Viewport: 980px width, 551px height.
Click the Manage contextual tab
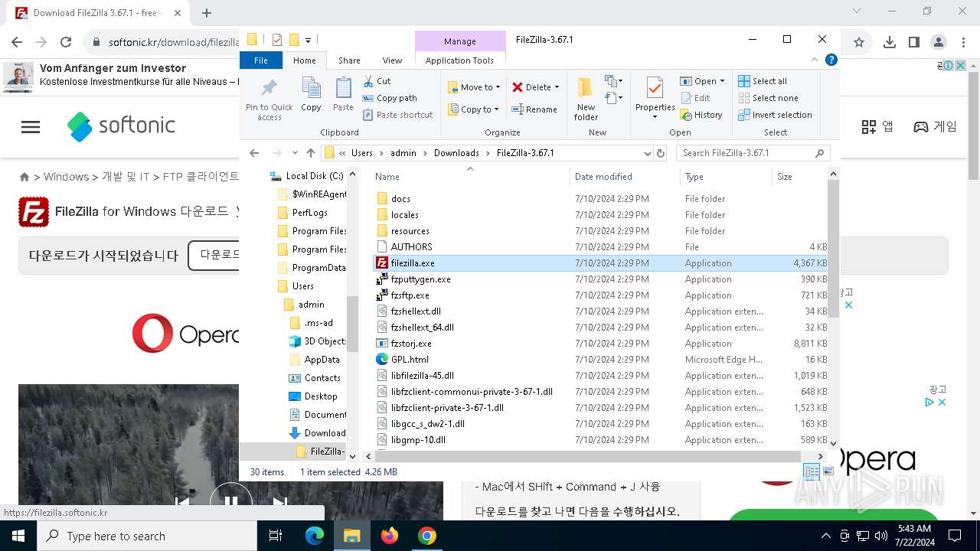click(460, 41)
